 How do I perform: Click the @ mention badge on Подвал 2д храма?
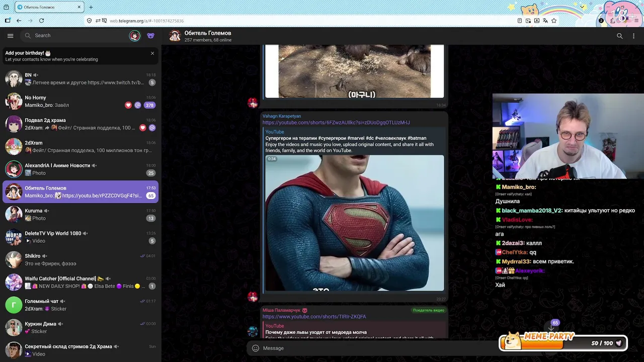152,128
